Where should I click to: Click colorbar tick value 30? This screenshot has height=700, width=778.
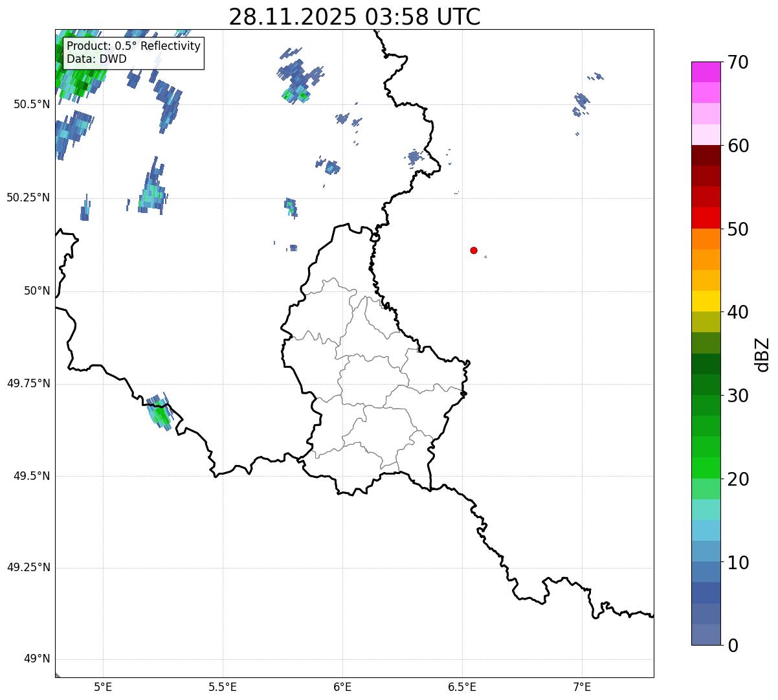[738, 396]
